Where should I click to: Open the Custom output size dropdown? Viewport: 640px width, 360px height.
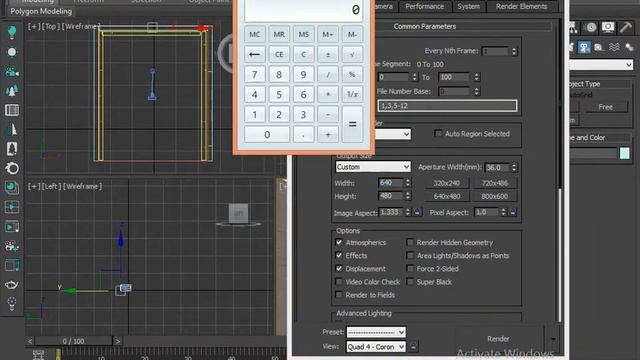tap(373, 167)
